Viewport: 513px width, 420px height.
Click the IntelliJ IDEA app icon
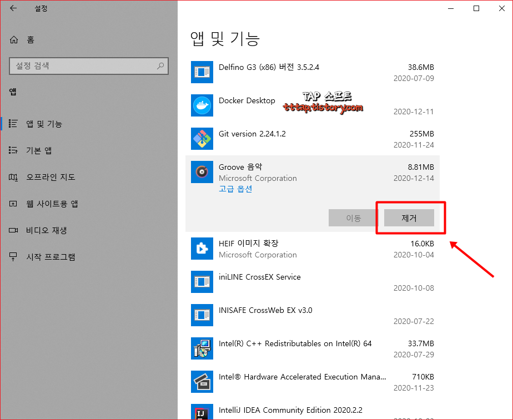[202, 412]
